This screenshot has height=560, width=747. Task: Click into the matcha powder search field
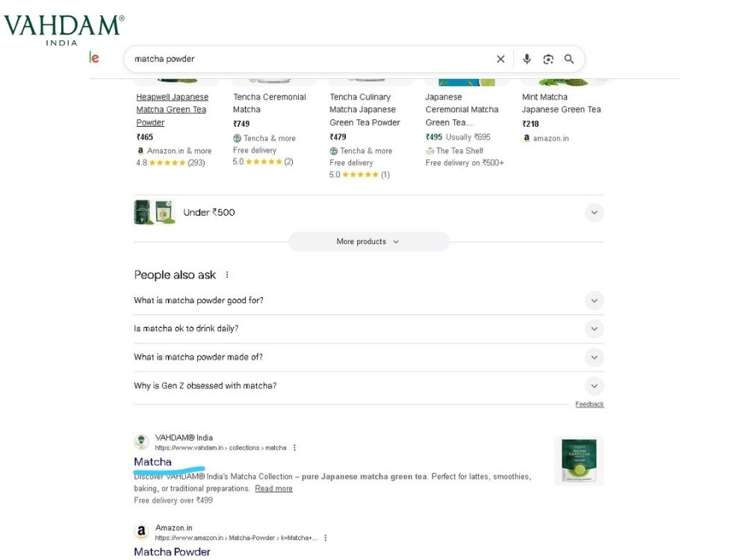point(299,59)
